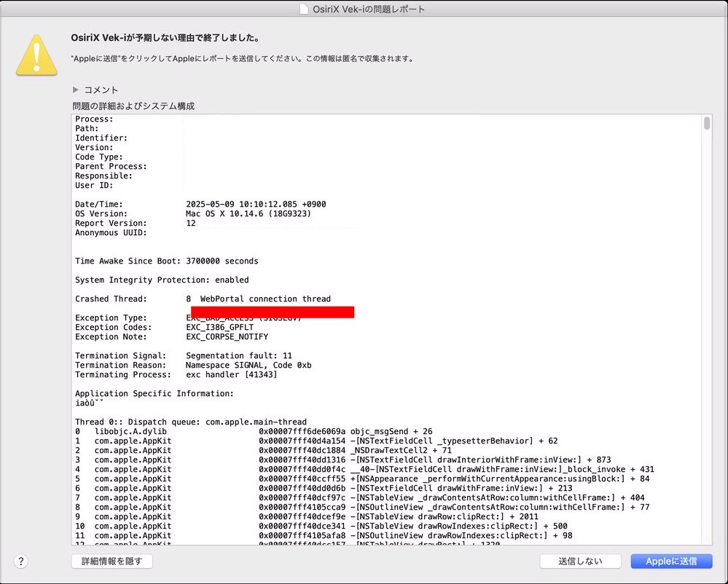Click the value 'exc handler [41343]'
The height and width of the screenshot is (584, 728).
coord(232,375)
